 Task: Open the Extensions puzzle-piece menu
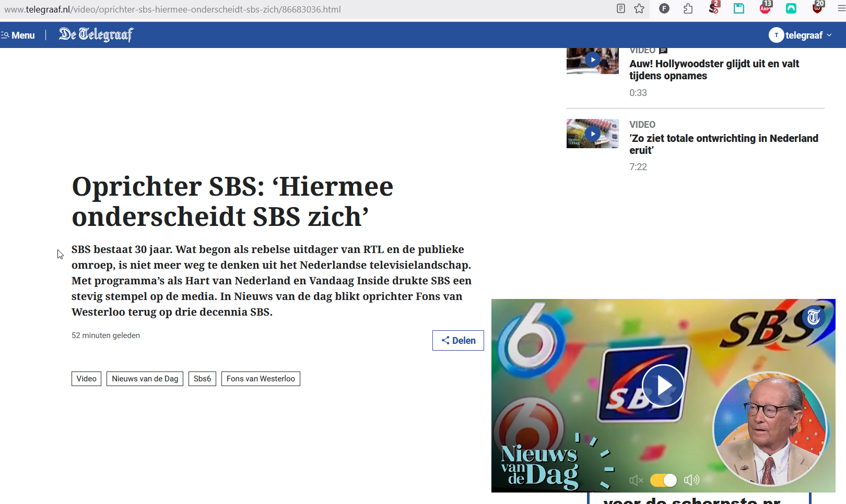click(688, 8)
